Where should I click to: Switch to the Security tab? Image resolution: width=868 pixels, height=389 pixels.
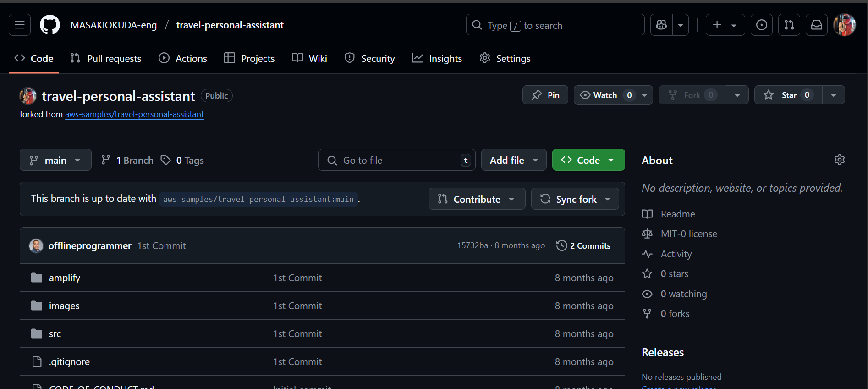pos(369,58)
